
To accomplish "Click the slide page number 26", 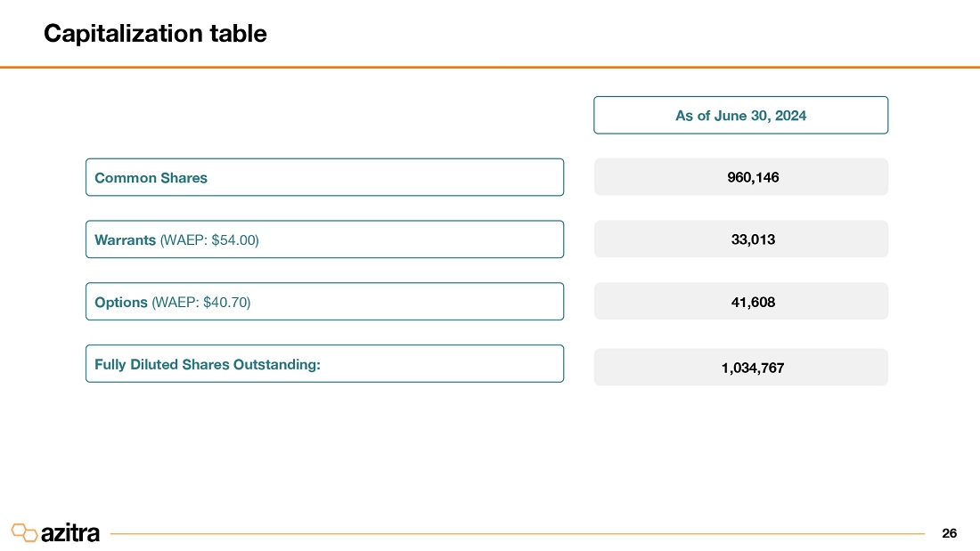I will [949, 533].
